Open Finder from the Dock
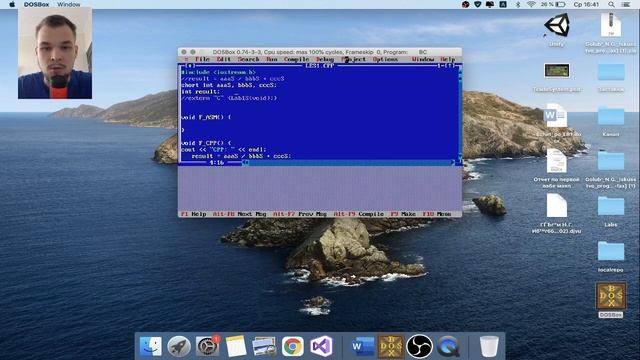Viewport: 640px width, 360px height. pyautogui.click(x=151, y=346)
